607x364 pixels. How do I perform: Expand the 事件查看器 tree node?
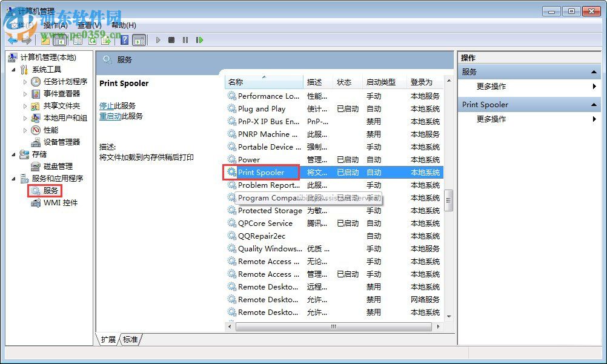tap(24, 93)
